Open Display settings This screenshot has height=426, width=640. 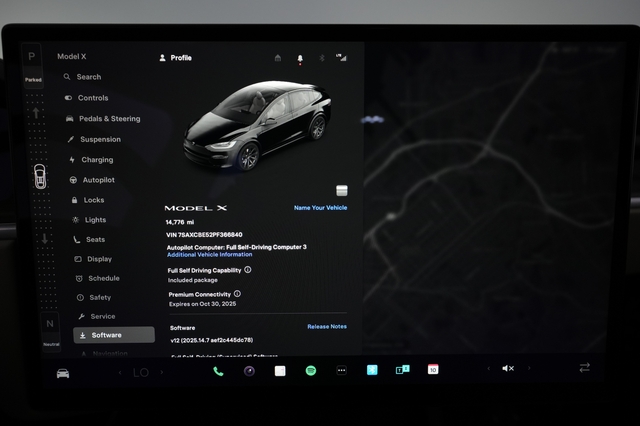(x=93, y=259)
